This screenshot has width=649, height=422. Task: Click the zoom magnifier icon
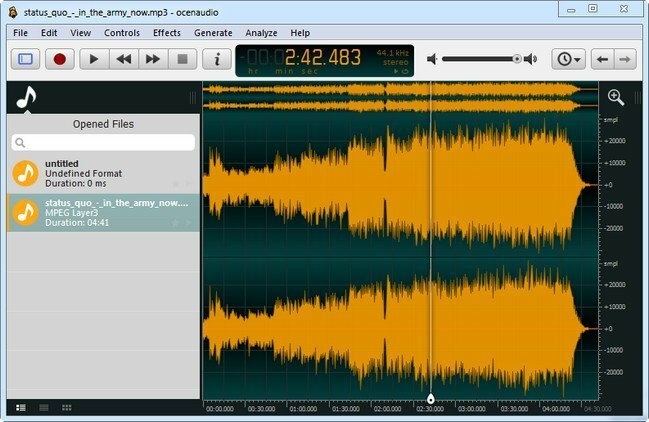616,97
